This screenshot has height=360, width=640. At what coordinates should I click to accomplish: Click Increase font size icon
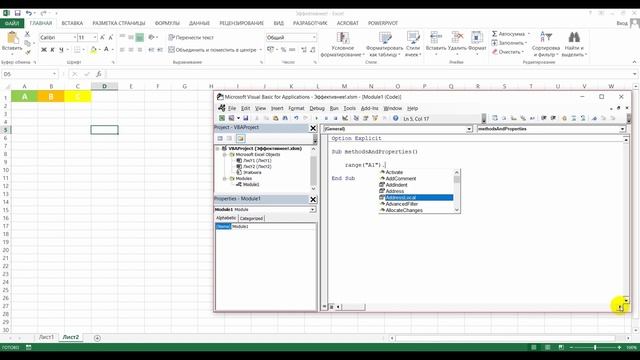(x=102, y=38)
